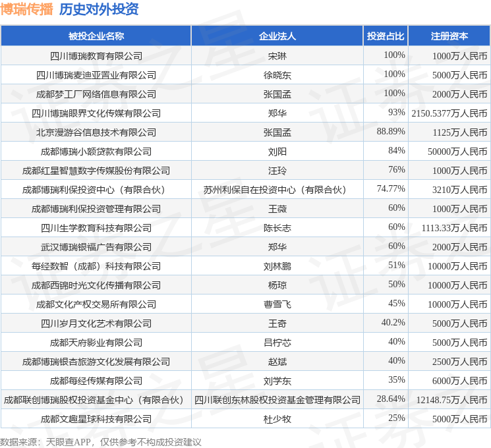The width and height of the screenshot is (491, 448).
Task: Click company name 四川生学教育科技有限公司
Action: (96, 228)
